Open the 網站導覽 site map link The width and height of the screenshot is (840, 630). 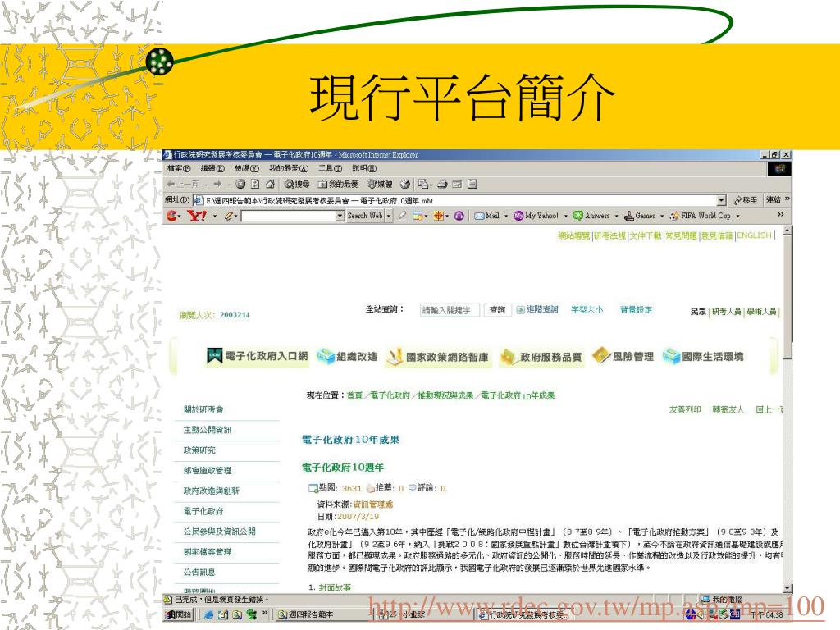(x=573, y=235)
